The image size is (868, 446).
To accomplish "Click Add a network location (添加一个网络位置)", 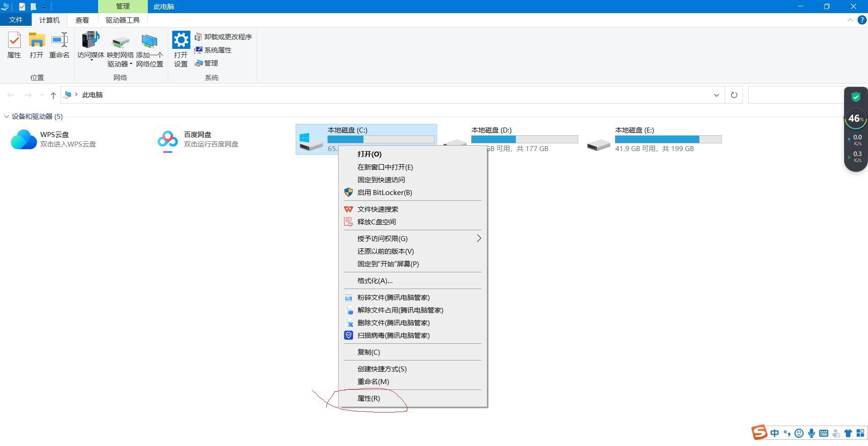I will [x=150, y=51].
